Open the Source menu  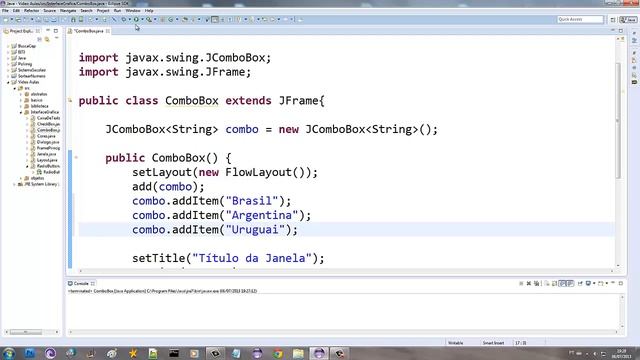point(49,11)
